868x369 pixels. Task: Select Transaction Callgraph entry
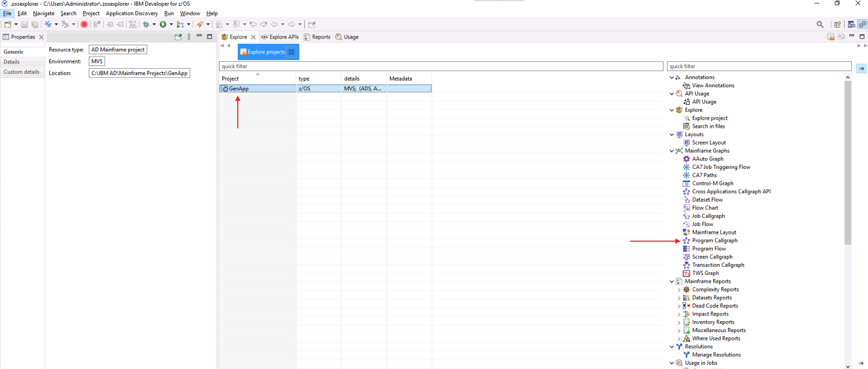pyautogui.click(x=718, y=265)
